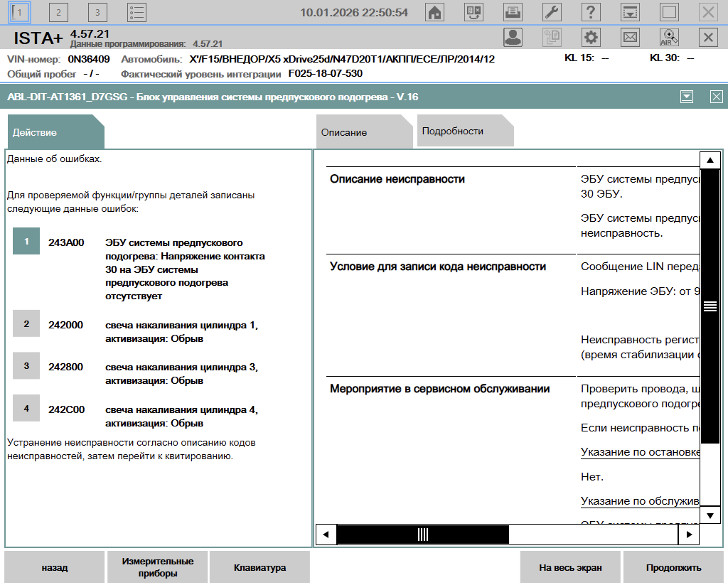Open the AIR search icon
728x585 pixels.
click(669, 38)
